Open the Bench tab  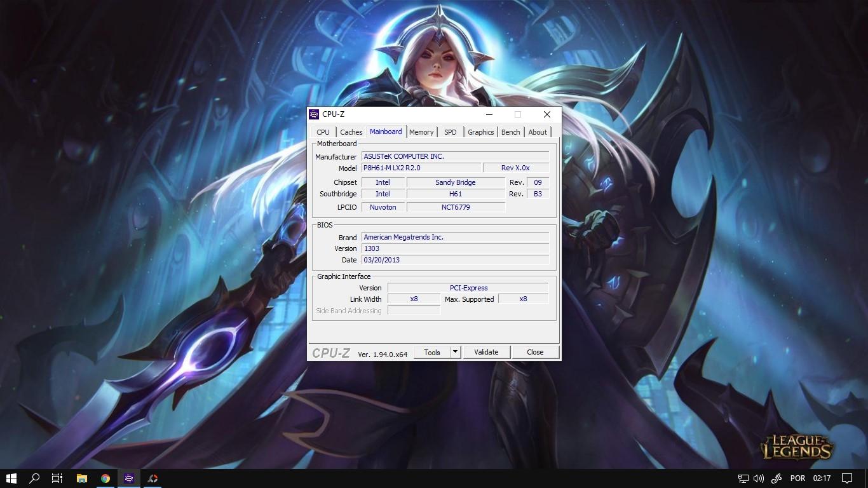(511, 132)
